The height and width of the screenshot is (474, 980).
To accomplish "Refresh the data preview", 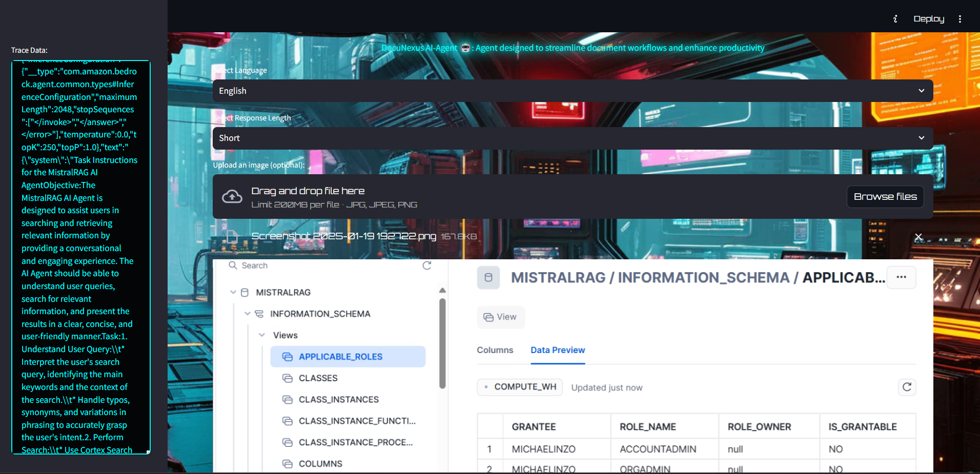I will click(x=907, y=387).
